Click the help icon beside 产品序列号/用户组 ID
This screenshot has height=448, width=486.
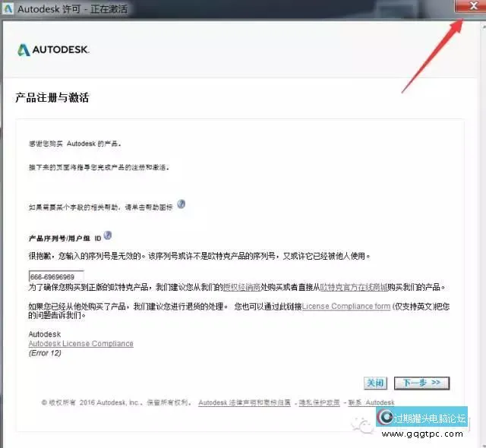coord(108,235)
